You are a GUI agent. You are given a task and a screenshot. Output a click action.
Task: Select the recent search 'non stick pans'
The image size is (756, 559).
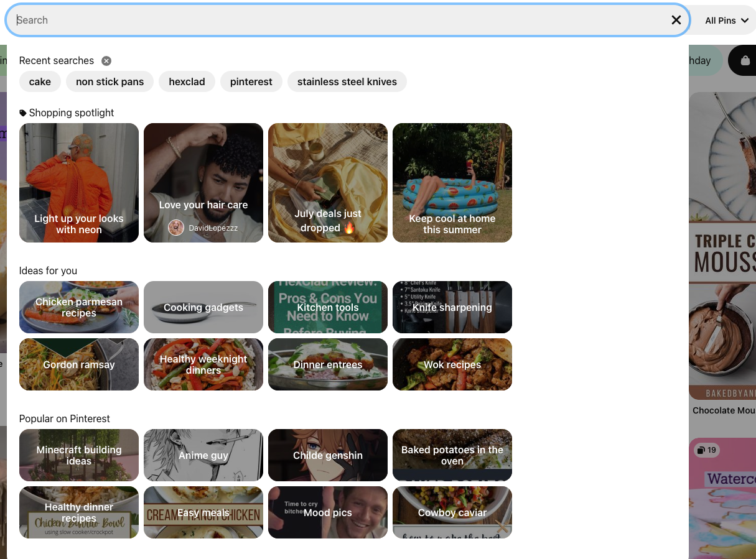(x=110, y=81)
